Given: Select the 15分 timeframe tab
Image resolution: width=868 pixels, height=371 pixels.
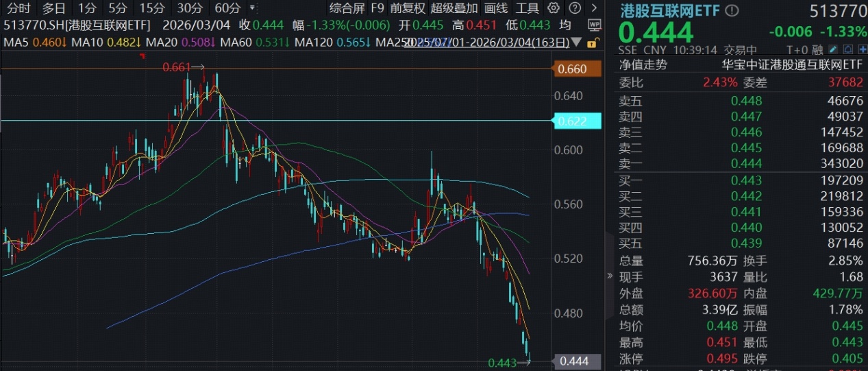Looking at the screenshot, I should click(x=151, y=8).
